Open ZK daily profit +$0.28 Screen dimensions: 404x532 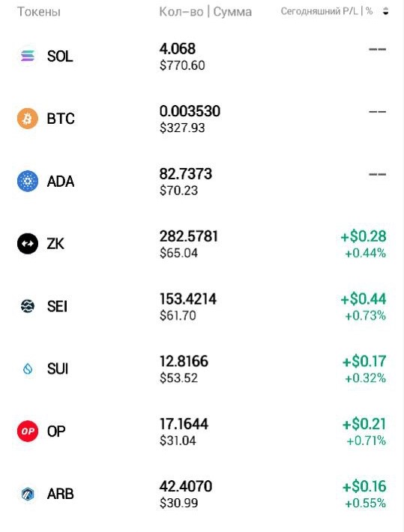[x=364, y=236]
